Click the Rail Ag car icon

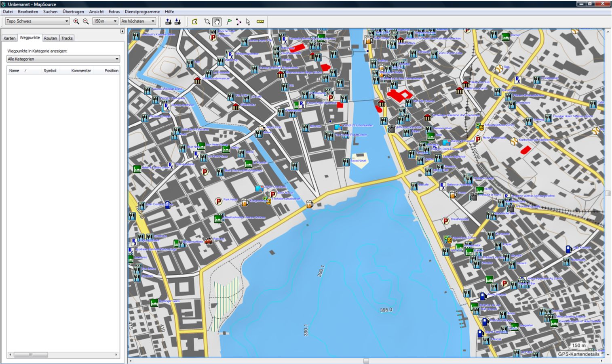click(208, 241)
